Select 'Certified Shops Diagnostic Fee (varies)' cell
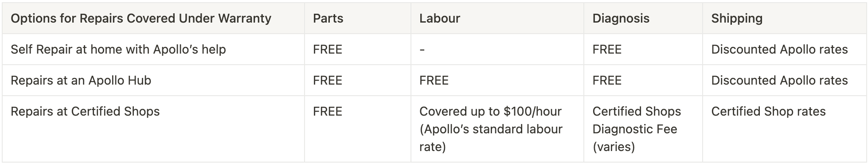 click(x=637, y=129)
